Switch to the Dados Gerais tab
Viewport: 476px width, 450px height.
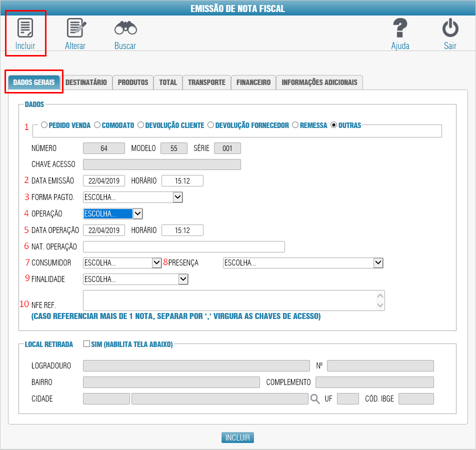click(34, 82)
